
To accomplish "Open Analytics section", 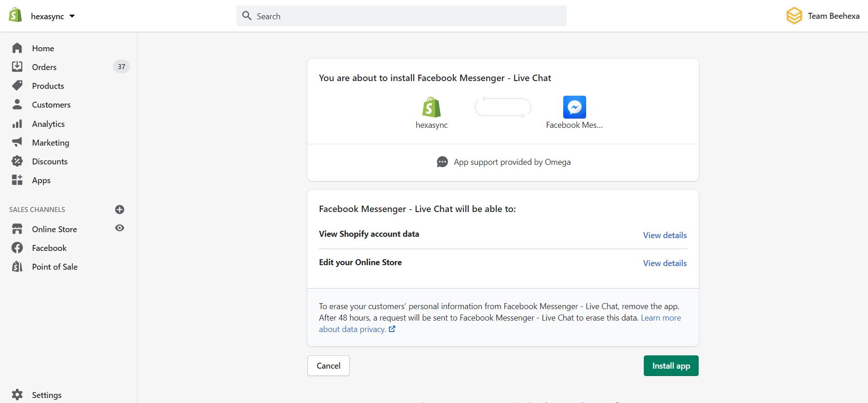I will (49, 124).
